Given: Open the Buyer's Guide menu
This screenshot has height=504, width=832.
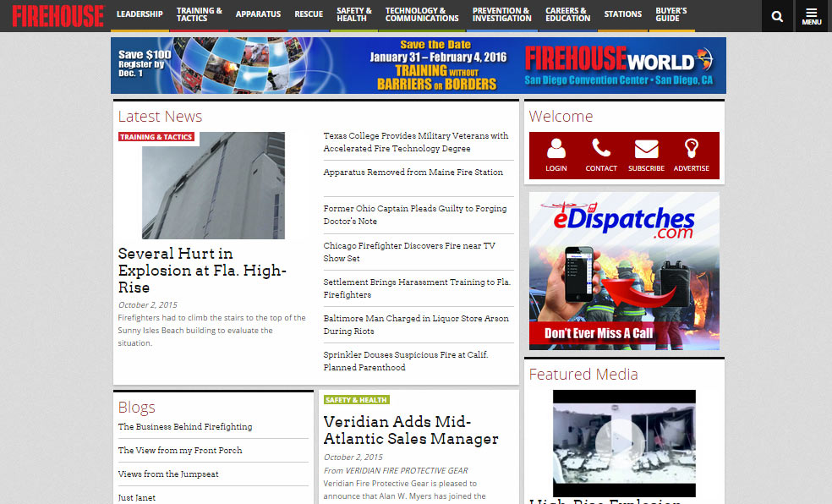Looking at the screenshot, I should (x=671, y=14).
